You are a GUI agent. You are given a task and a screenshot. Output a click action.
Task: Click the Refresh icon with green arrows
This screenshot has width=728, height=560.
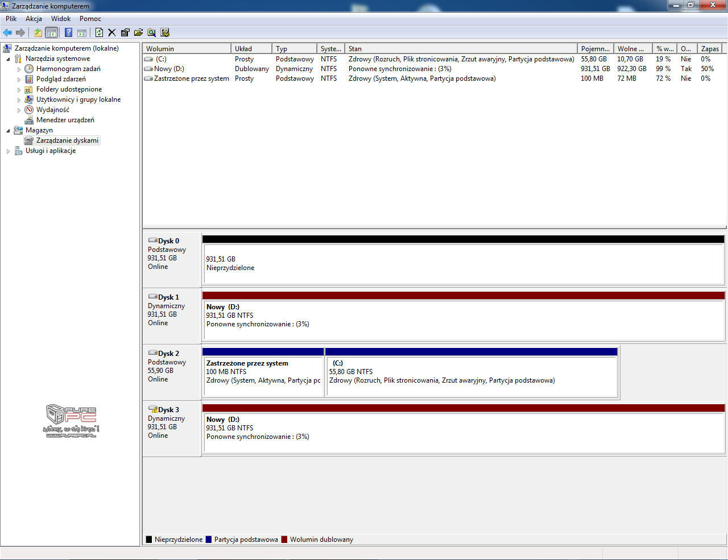click(x=99, y=32)
